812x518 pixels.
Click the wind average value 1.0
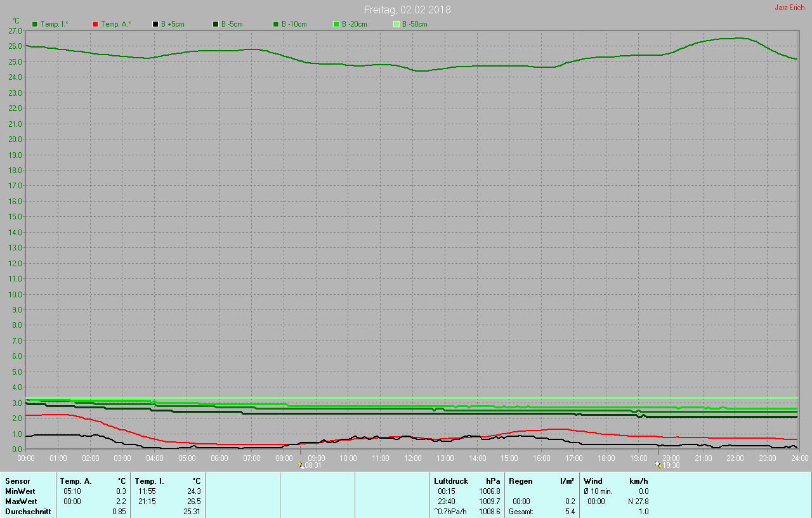643,512
